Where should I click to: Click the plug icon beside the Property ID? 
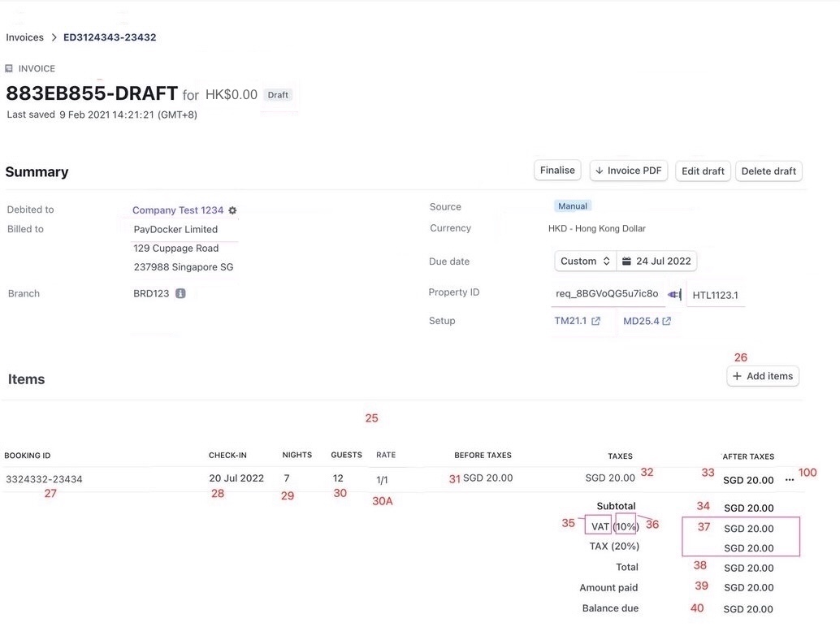pos(674,294)
